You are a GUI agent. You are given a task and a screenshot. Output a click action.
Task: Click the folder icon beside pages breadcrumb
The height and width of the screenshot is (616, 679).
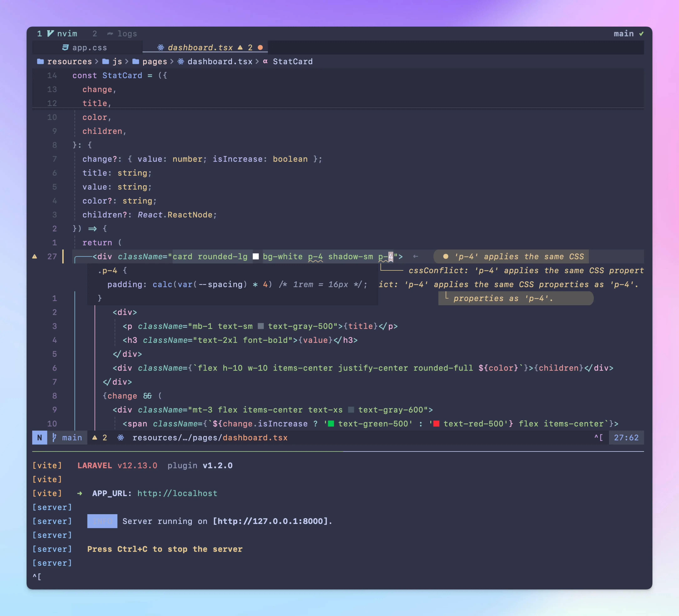click(x=136, y=61)
